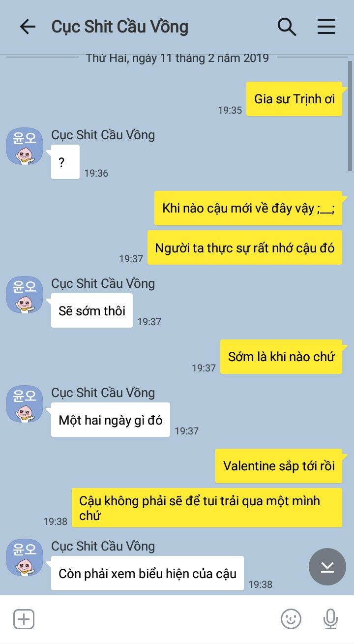Open the avatar next to 'Sẽ sớm thôi'
354x644 pixels.
coord(24,295)
